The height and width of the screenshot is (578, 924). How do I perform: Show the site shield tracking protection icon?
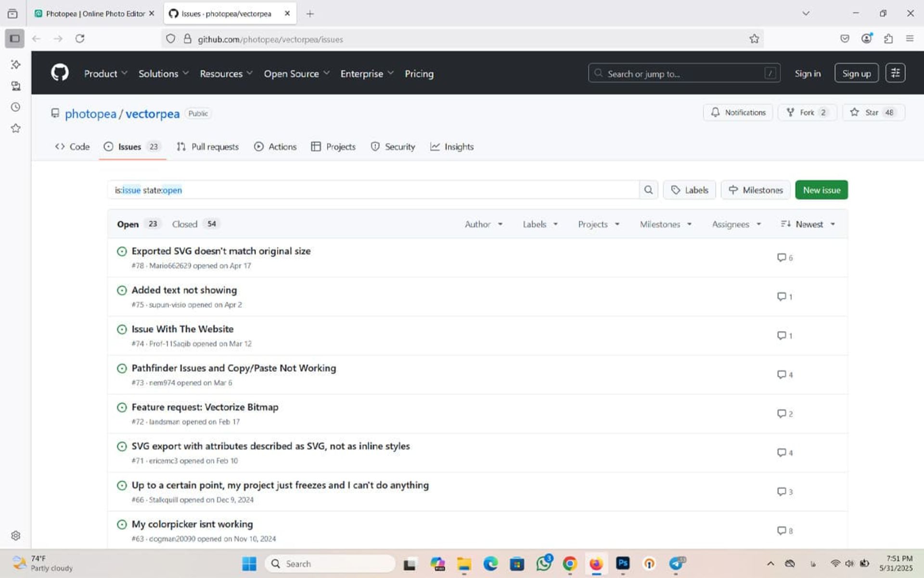170,39
